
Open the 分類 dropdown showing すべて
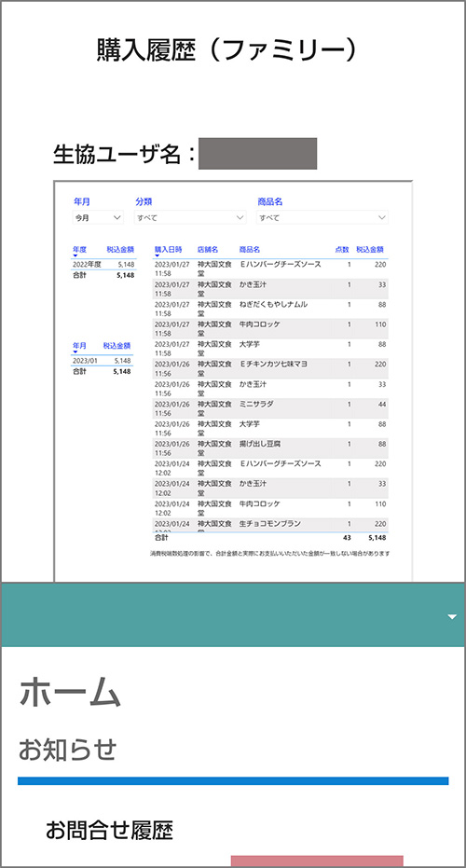pos(190,217)
